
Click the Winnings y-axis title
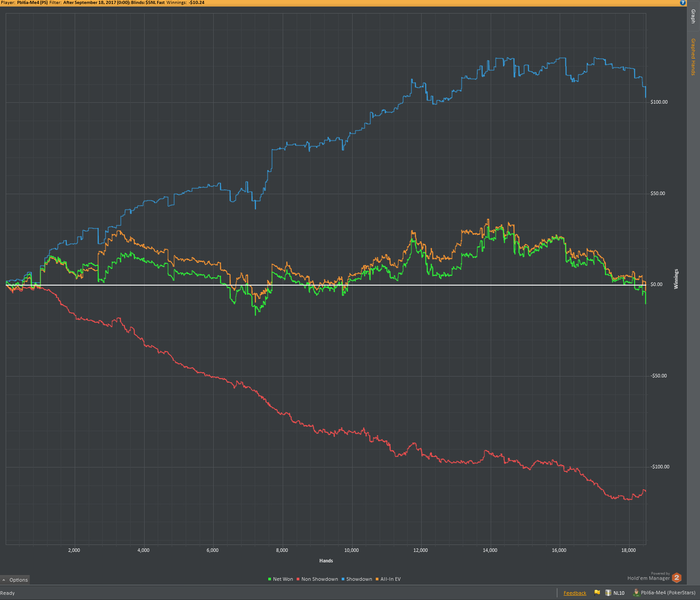(x=676, y=279)
